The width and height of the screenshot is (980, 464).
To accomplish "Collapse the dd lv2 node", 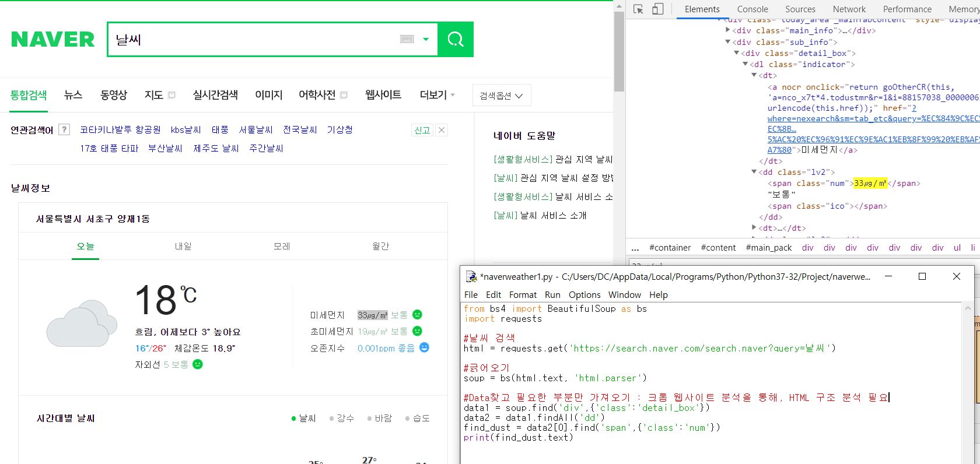I will [754, 172].
